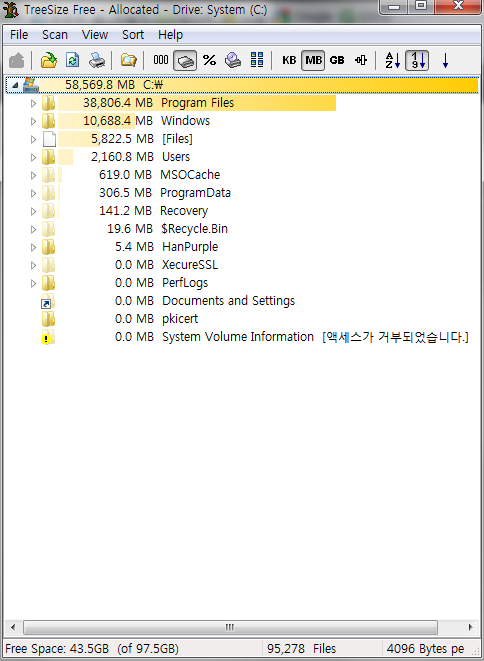Toggle the MB size unit button
The width and height of the screenshot is (484, 661).
click(x=313, y=61)
